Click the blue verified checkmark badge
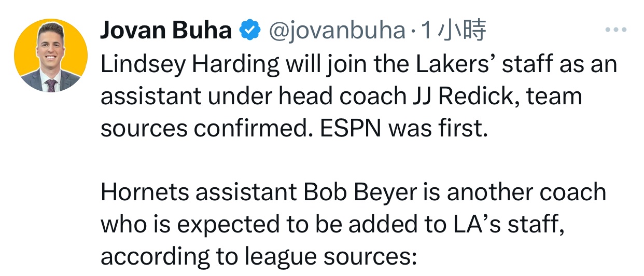 click(250, 31)
